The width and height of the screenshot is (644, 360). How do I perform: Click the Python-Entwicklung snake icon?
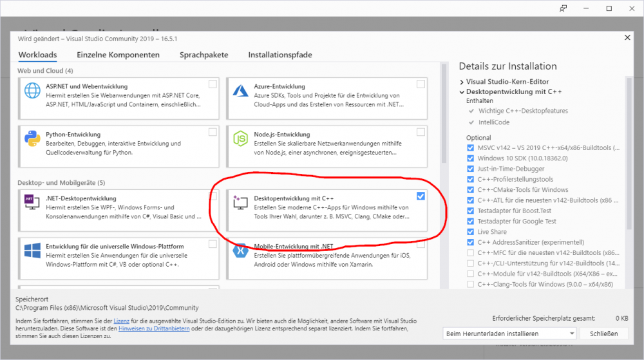pos(32,138)
